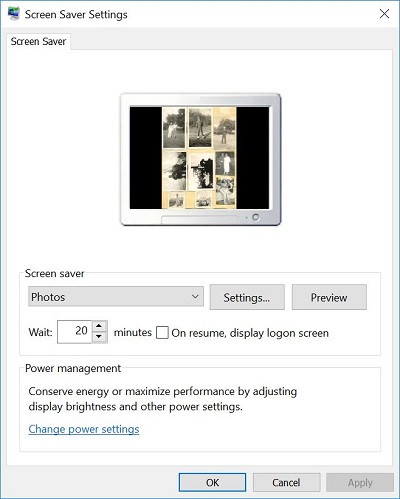400x499 pixels.
Task: Click the monitor power button icon
Action: point(255,217)
